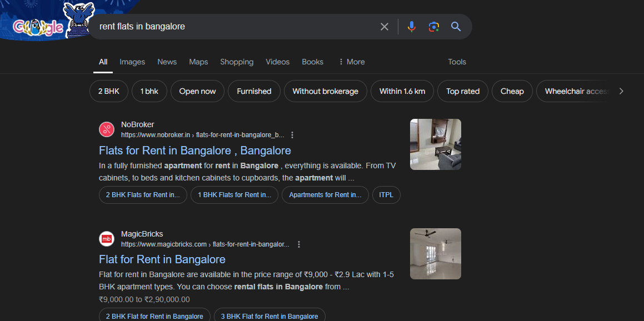The height and width of the screenshot is (321, 644).
Task: Click the magnifying glass search button
Action: (x=456, y=27)
